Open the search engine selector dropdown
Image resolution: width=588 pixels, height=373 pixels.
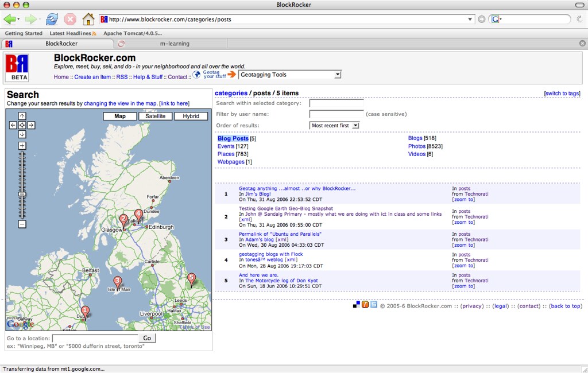point(497,19)
